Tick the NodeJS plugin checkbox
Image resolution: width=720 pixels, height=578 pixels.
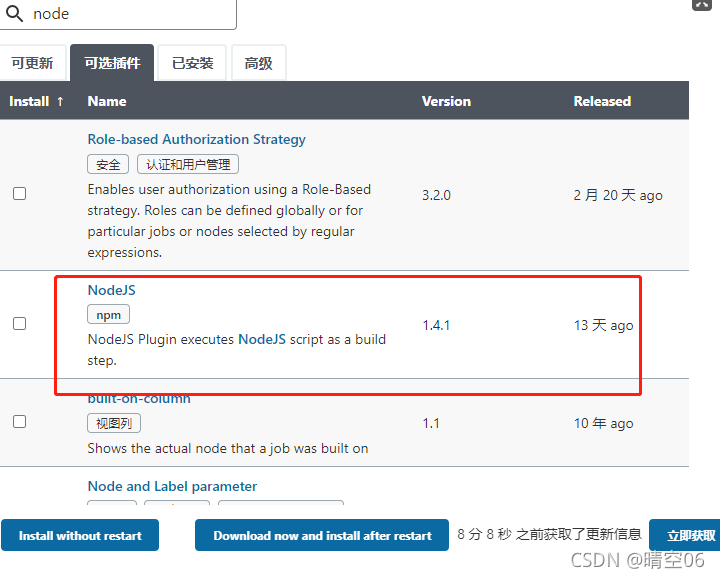(x=20, y=323)
